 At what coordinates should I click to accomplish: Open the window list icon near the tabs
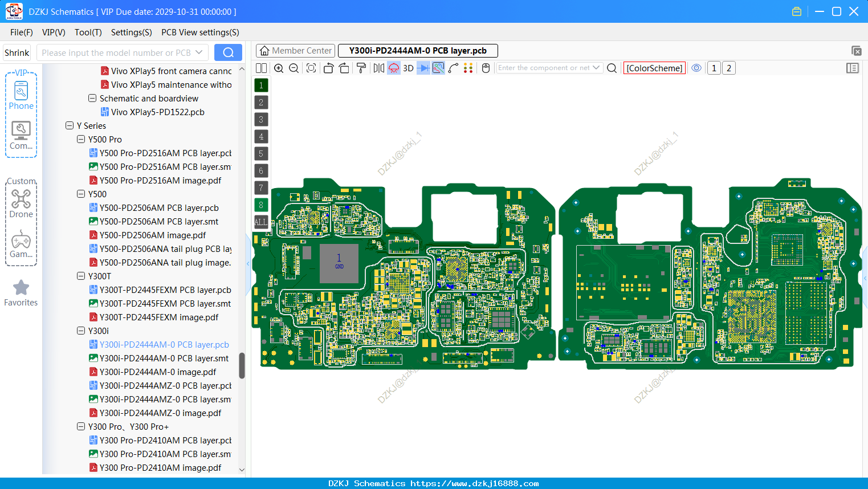pos(856,51)
